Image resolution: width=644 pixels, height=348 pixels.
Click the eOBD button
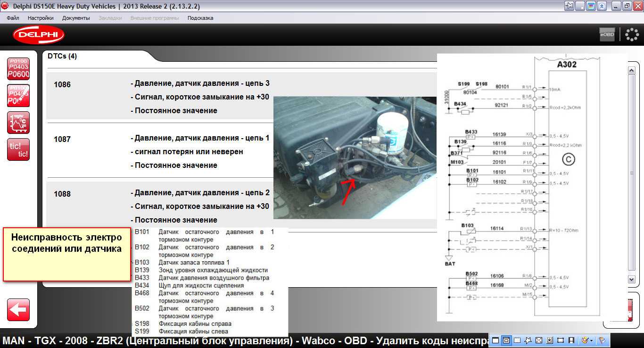tap(607, 34)
